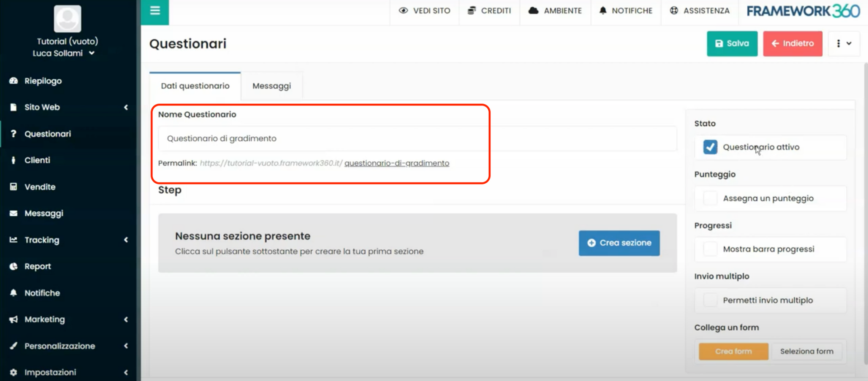
Task: Select the Dati questionario tab
Action: [x=195, y=86]
